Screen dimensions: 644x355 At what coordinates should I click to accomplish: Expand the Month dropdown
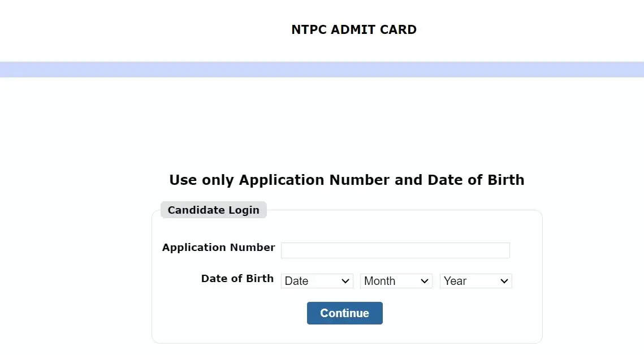click(x=396, y=281)
